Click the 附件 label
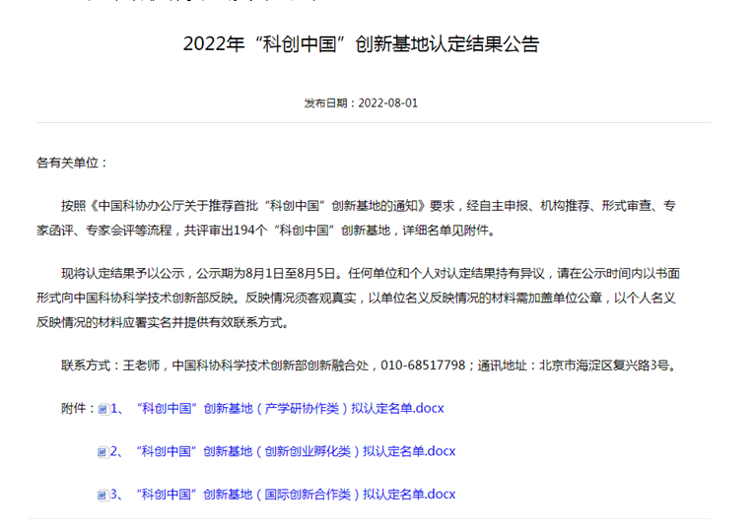This screenshot has height=532, width=756. coord(77,408)
